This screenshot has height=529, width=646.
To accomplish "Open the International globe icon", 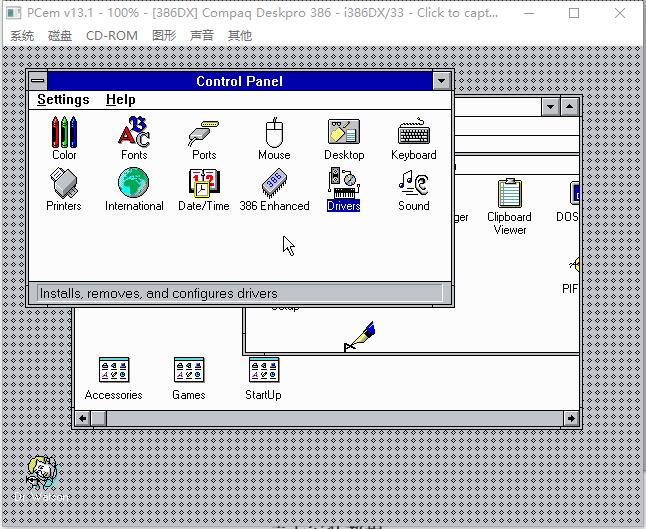I will [x=134, y=189].
